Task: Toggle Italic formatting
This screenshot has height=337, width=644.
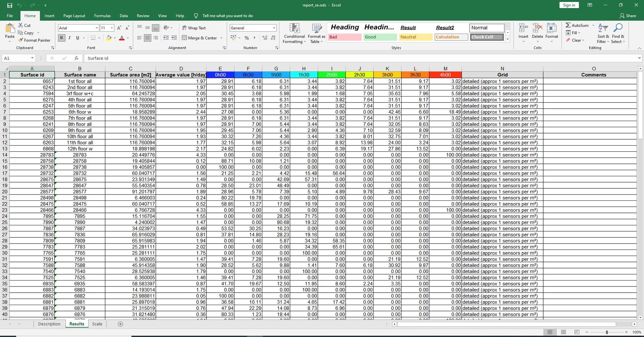Action: [70, 38]
